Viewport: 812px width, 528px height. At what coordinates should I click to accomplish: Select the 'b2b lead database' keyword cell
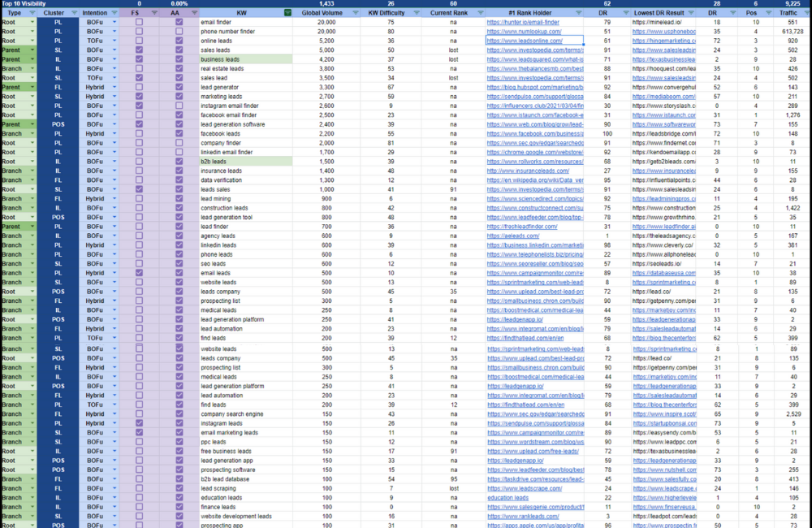[245, 479]
